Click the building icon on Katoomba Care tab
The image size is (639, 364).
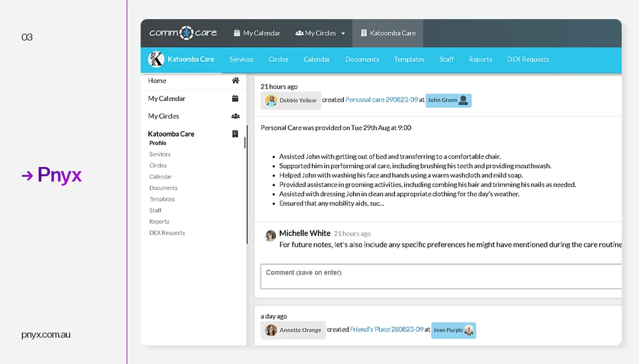pos(364,33)
